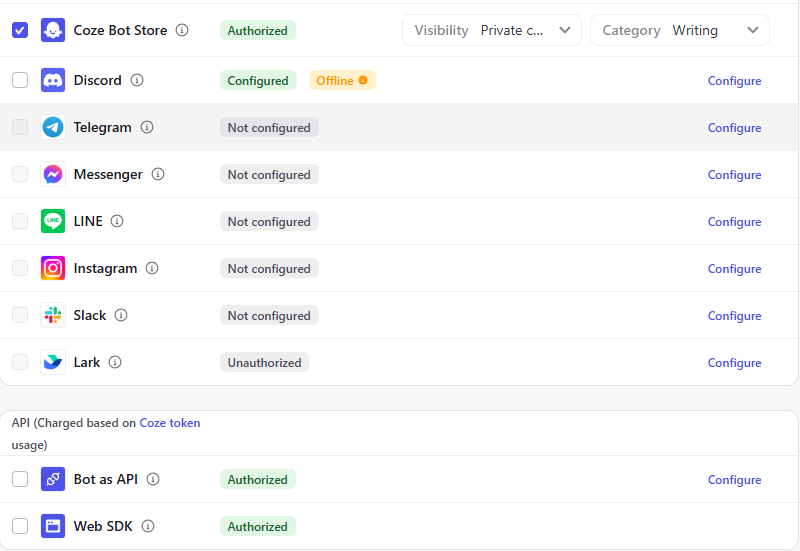Click the Telegram logo icon

point(53,127)
